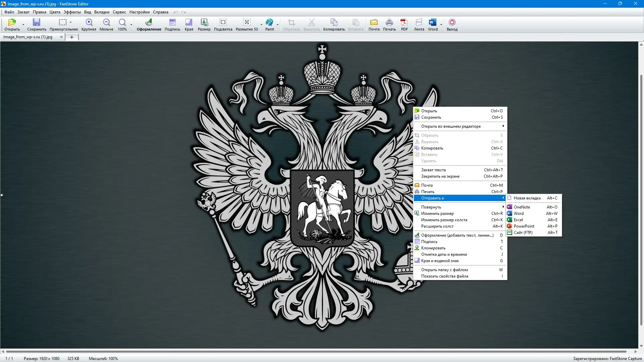The height and width of the screenshot is (362, 644).
Task: Copy the image with the Копировать icon
Action: 333,23
